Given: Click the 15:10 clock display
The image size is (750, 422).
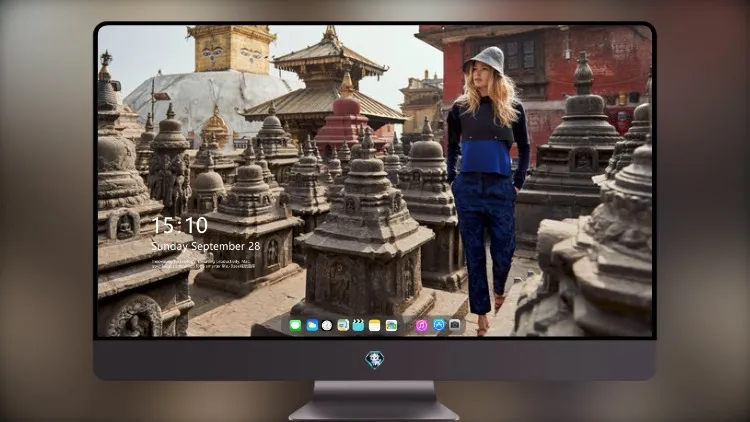Looking at the screenshot, I should click(180, 225).
